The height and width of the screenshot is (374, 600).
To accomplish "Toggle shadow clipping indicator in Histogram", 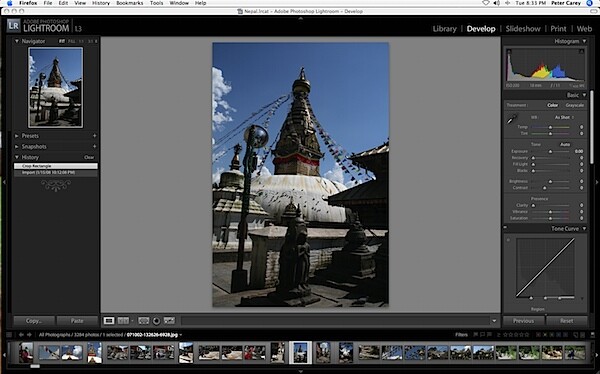I will click(509, 51).
